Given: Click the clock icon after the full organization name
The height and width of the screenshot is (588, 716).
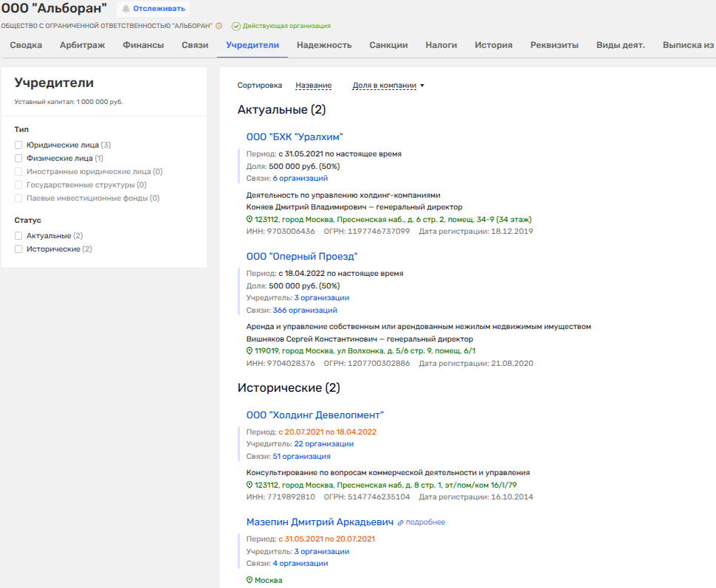Looking at the screenshot, I should point(219,26).
